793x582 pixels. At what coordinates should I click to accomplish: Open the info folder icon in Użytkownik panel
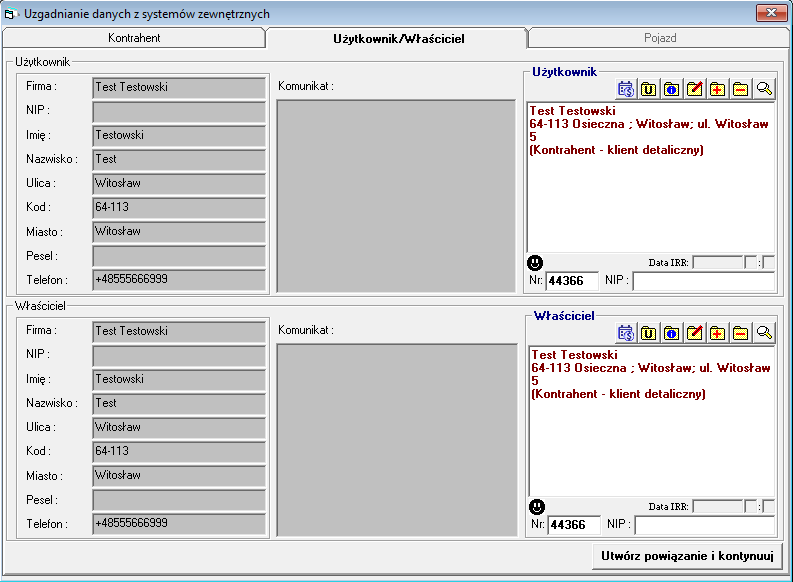[671, 89]
